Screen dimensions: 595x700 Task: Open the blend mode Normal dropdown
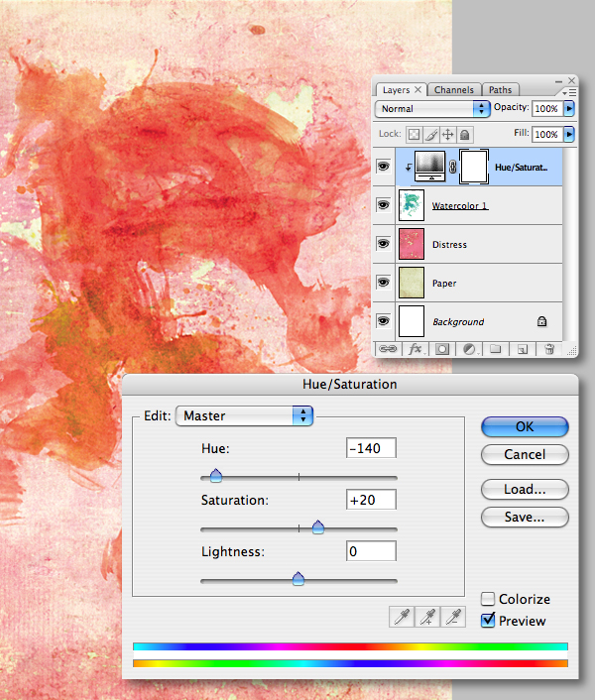point(432,108)
